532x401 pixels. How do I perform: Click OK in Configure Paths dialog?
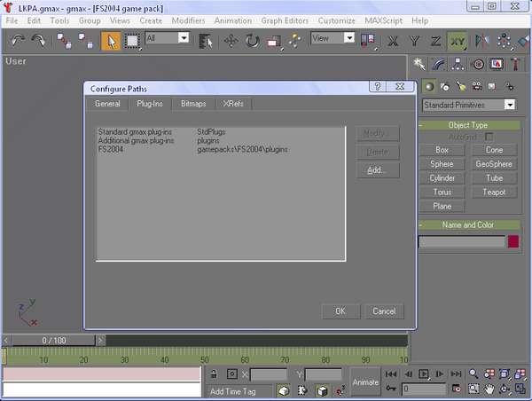340,311
